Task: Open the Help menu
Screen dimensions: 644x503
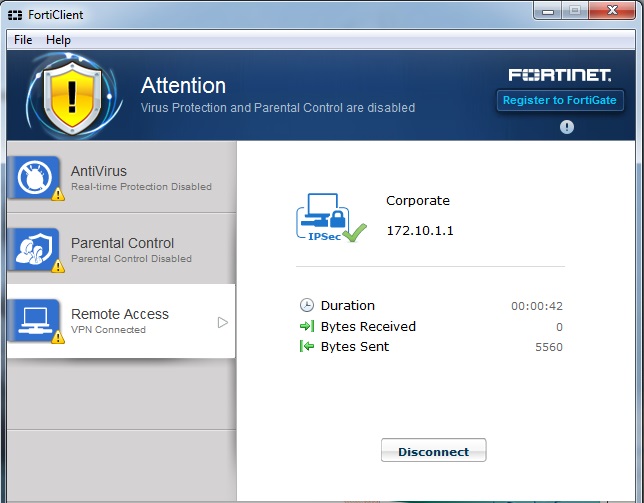Action: pos(58,40)
